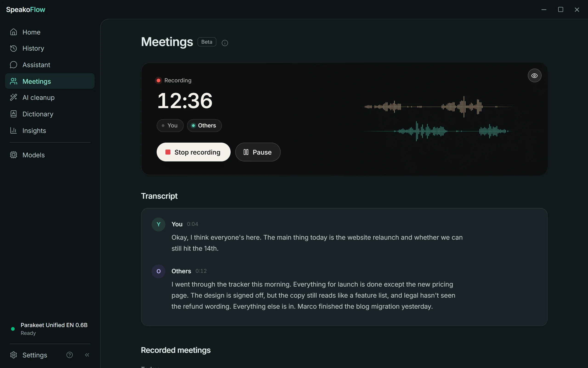Go to the History menu item label
Viewport: 588px width, 368px height.
coord(33,48)
